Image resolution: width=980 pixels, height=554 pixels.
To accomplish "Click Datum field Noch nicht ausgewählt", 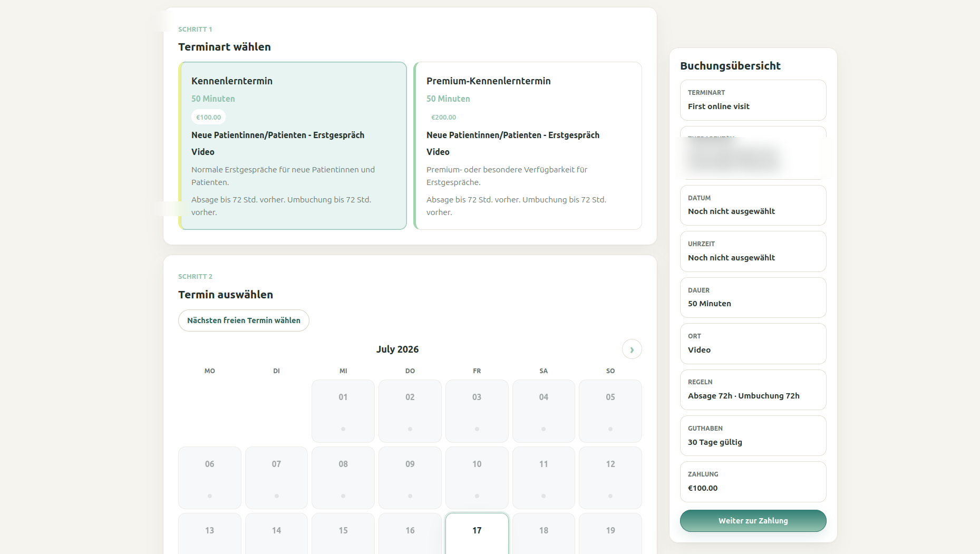I will (x=753, y=205).
